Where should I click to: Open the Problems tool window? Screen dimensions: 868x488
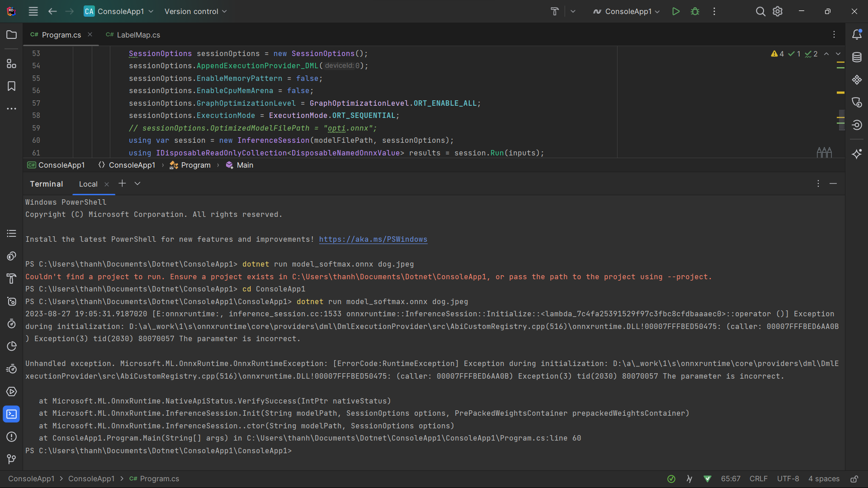coord(11,437)
